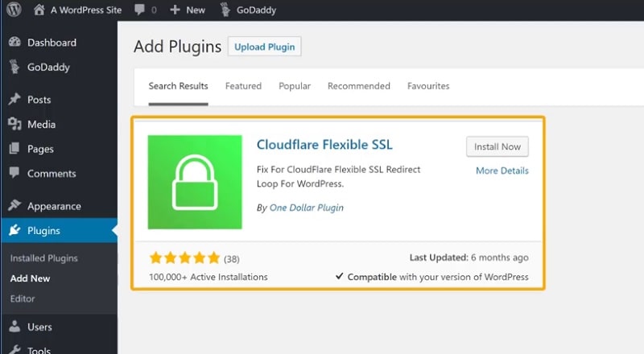Click the green padlock plugin thumbnail

coord(195,182)
